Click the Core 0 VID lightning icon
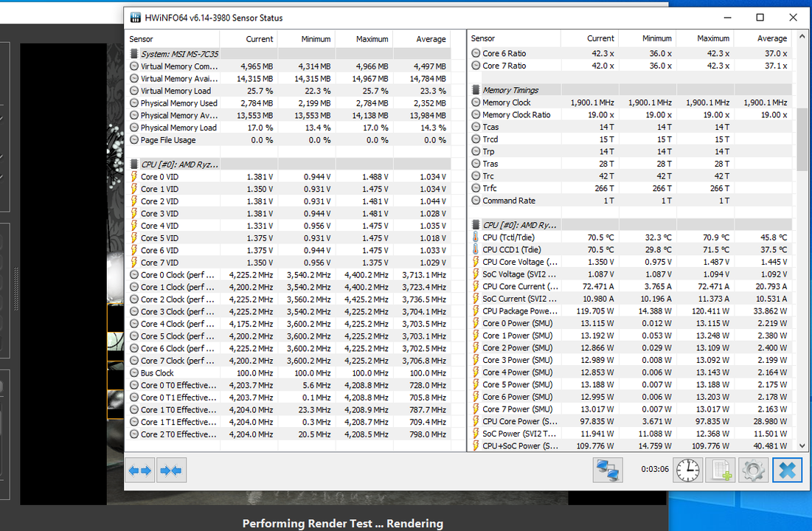Screen dimensions: 812x531 (x=134, y=177)
